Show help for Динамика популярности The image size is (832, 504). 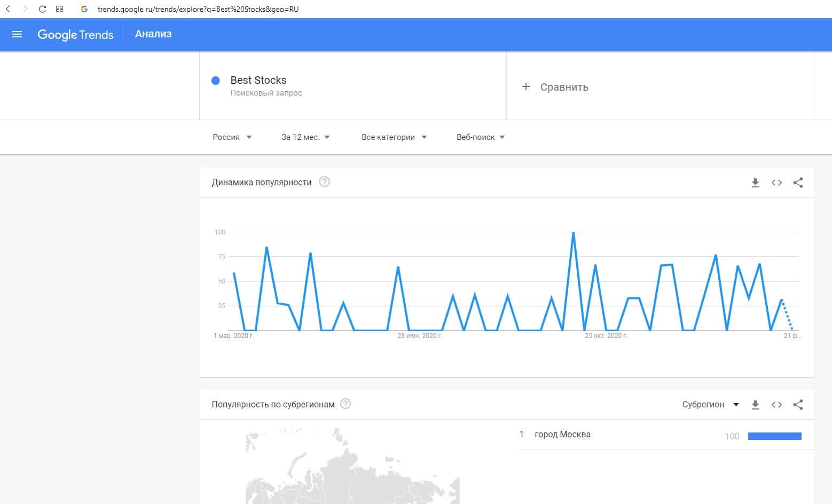point(324,182)
